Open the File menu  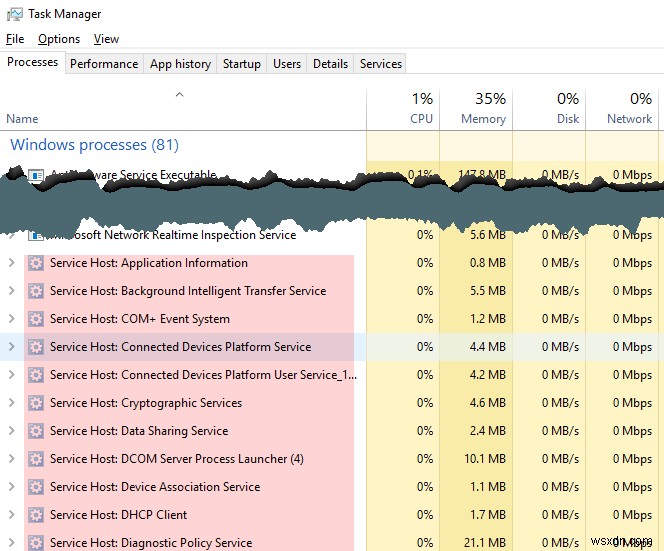15,39
